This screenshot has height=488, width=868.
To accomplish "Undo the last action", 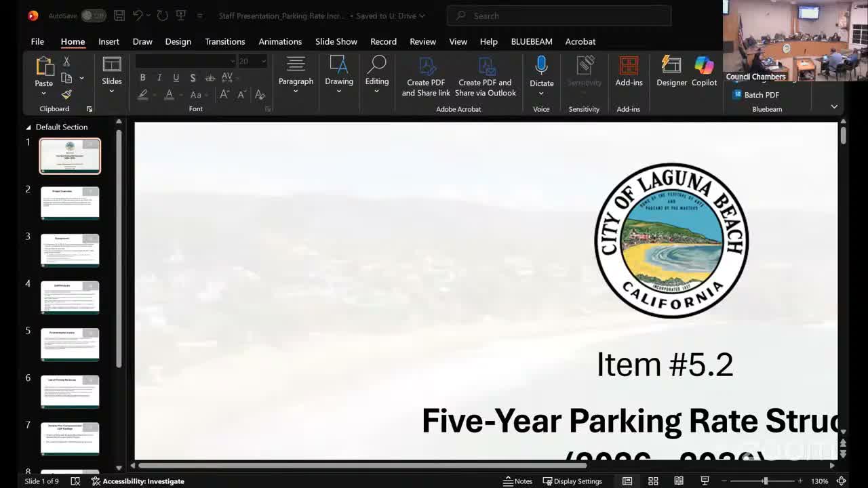I will point(138,16).
